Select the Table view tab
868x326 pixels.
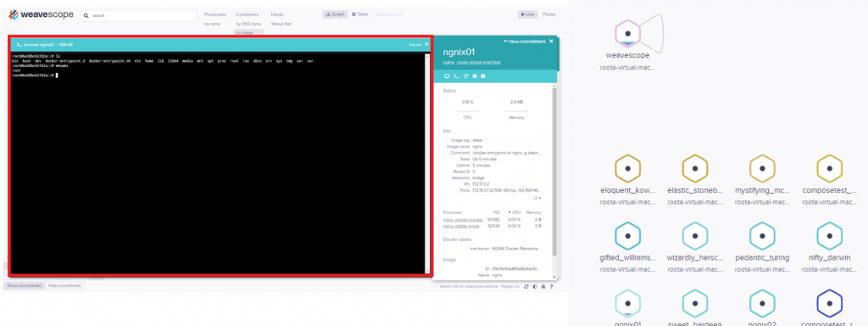(x=359, y=14)
